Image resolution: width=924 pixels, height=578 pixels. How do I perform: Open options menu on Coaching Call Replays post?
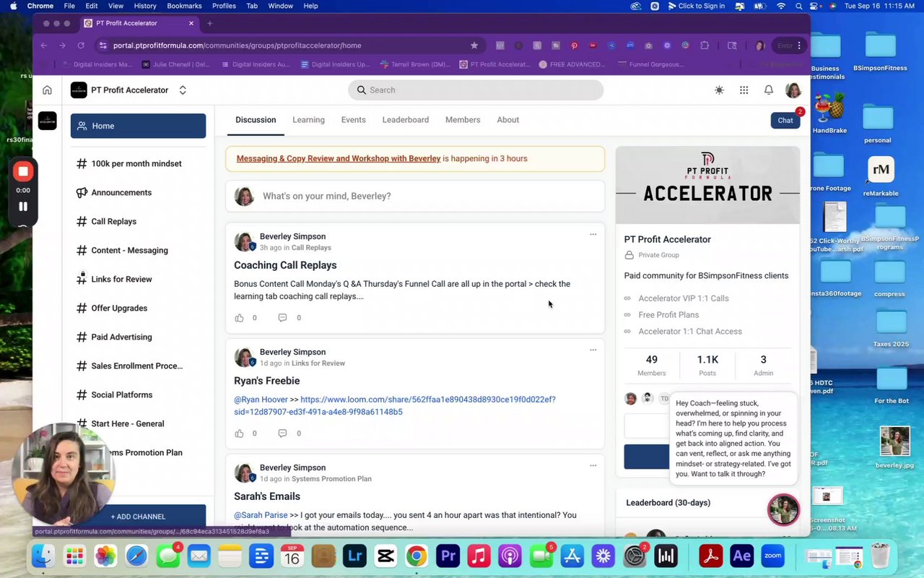click(x=593, y=234)
